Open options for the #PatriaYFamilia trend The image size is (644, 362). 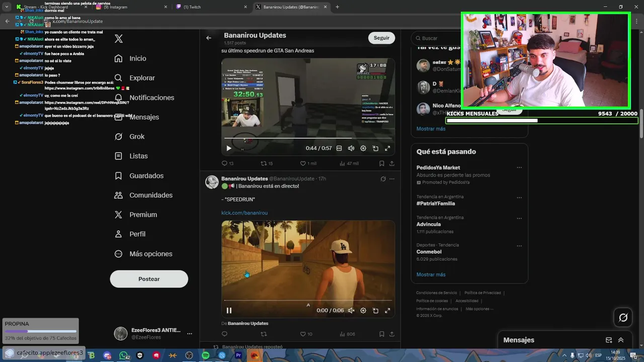(x=519, y=198)
